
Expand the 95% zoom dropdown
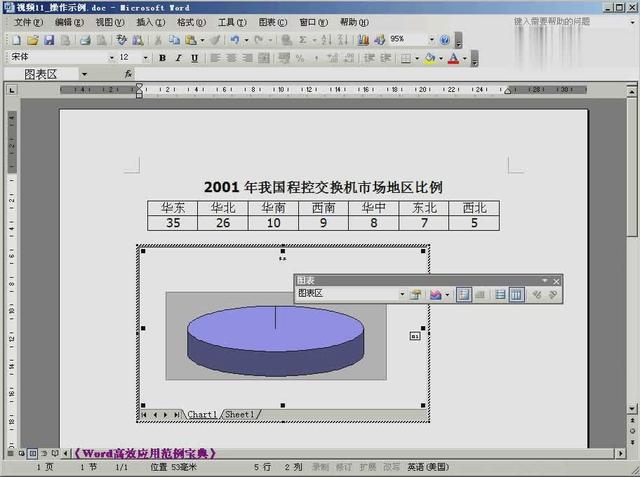pos(432,40)
